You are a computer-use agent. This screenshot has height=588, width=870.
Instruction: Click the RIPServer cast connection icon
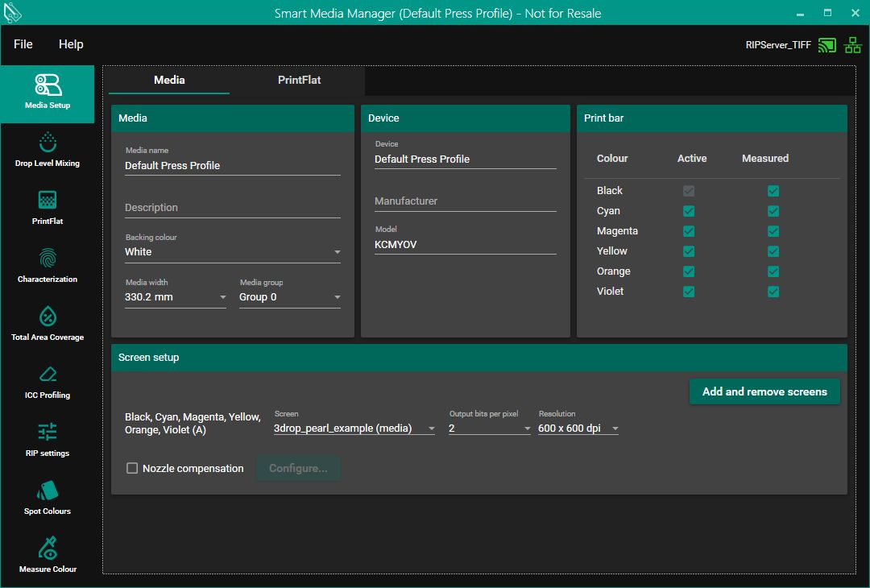point(826,45)
